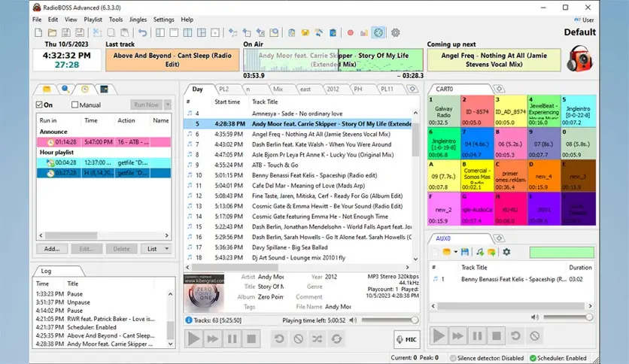This screenshot has width=629, height=364.
Task: Select the Benny Benassi track in AUX0
Action: coord(512,280)
